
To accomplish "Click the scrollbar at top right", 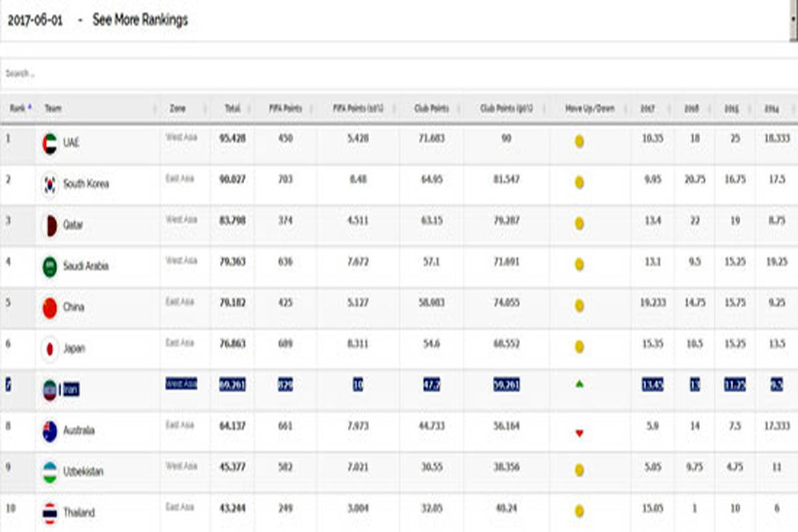I will (793, 20).
